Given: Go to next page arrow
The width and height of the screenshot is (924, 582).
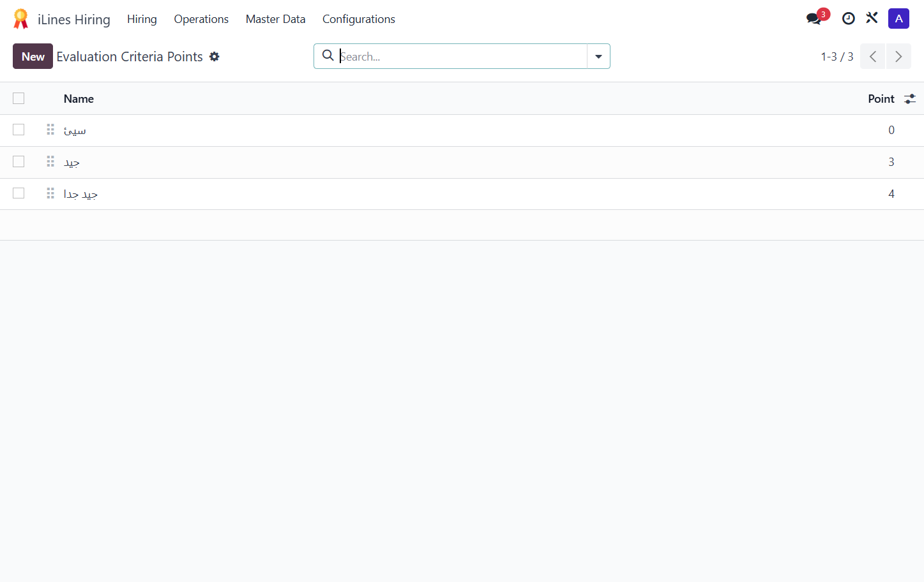Looking at the screenshot, I should [898, 56].
